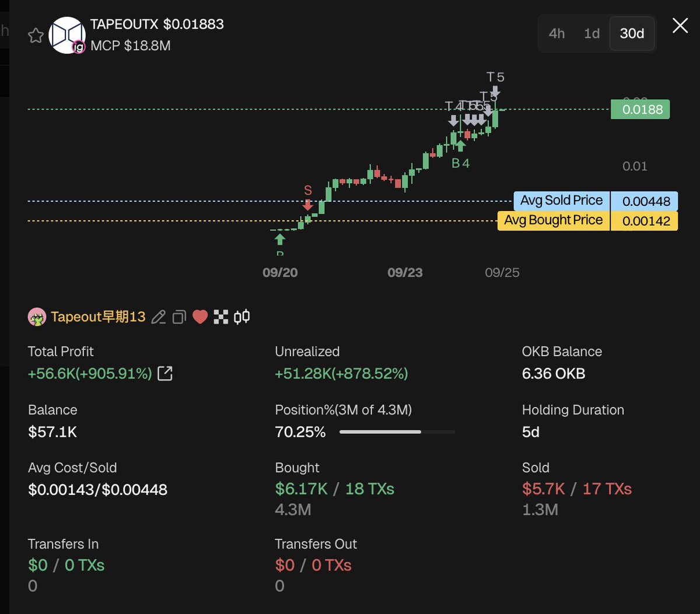
Task: Click the 09/23 date on the chart axis
Action: (405, 272)
